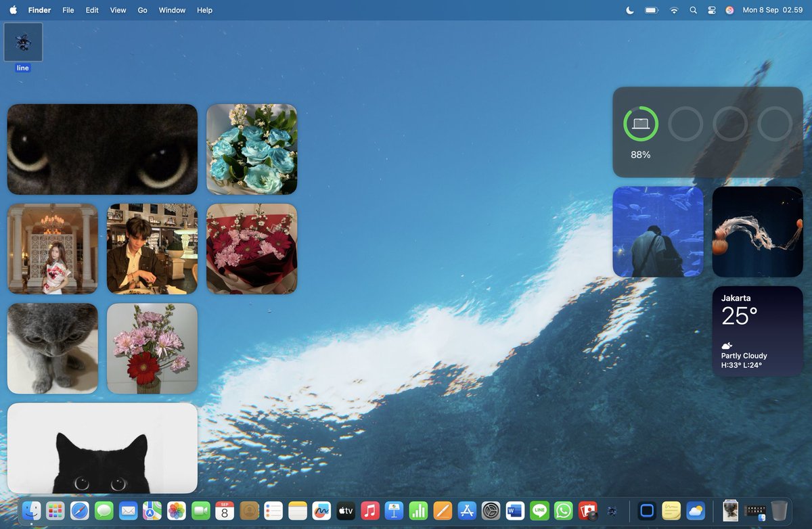The height and width of the screenshot is (529, 812).
Task: Launch Numbers from the Dock
Action: click(x=419, y=511)
